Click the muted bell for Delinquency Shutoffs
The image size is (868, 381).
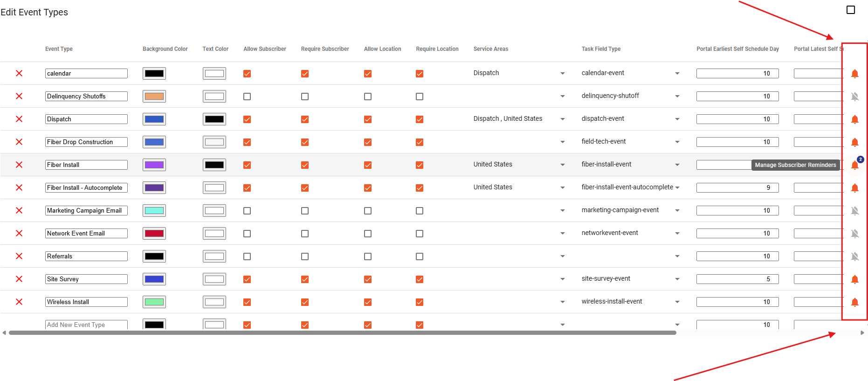pos(854,97)
